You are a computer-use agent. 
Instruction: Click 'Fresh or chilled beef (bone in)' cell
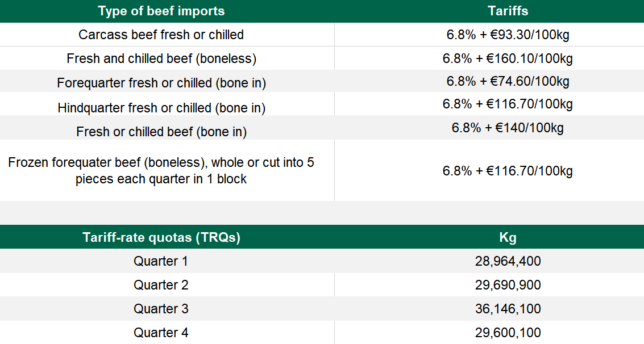click(x=161, y=132)
